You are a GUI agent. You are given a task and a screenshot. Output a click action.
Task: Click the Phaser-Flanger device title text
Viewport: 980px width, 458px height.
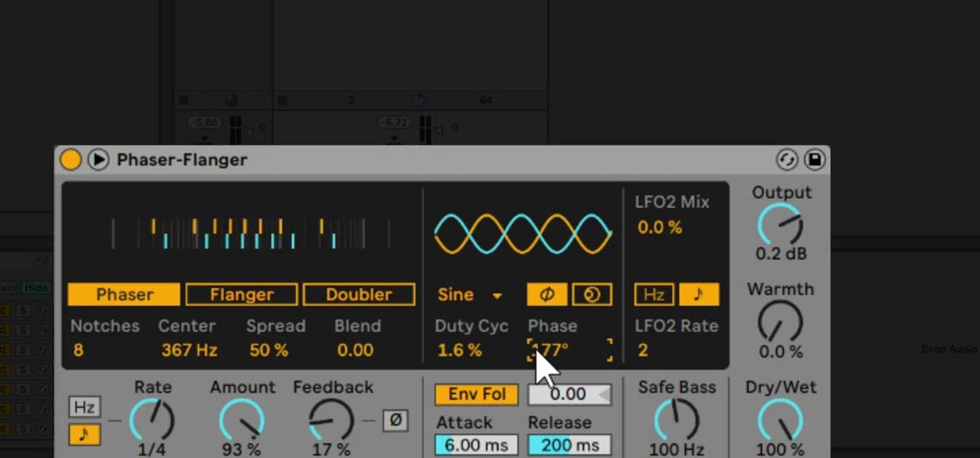coord(182,160)
